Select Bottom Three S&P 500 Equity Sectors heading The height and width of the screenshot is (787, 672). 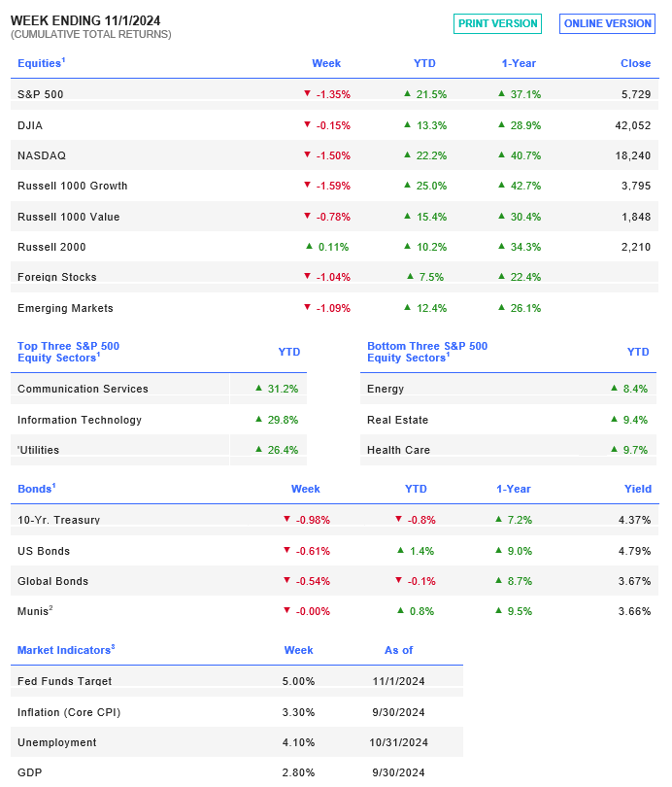coord(427,352)
